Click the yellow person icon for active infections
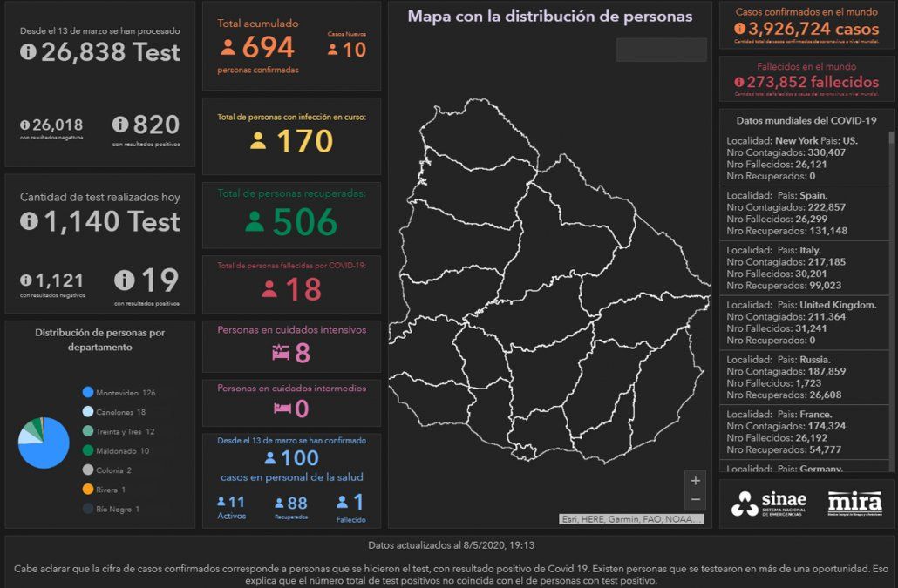Image resolution: width=898 pixels, height=588 pixels. [258, 140]
